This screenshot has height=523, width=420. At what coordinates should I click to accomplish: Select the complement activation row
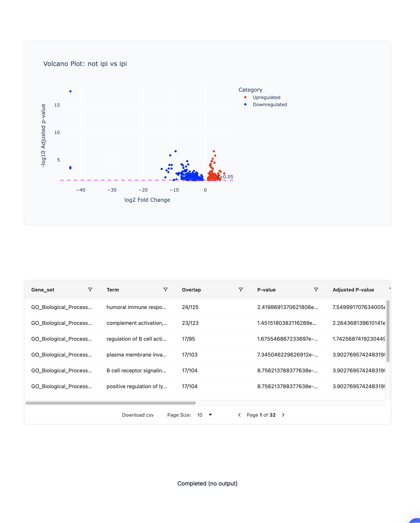(137, 323)
